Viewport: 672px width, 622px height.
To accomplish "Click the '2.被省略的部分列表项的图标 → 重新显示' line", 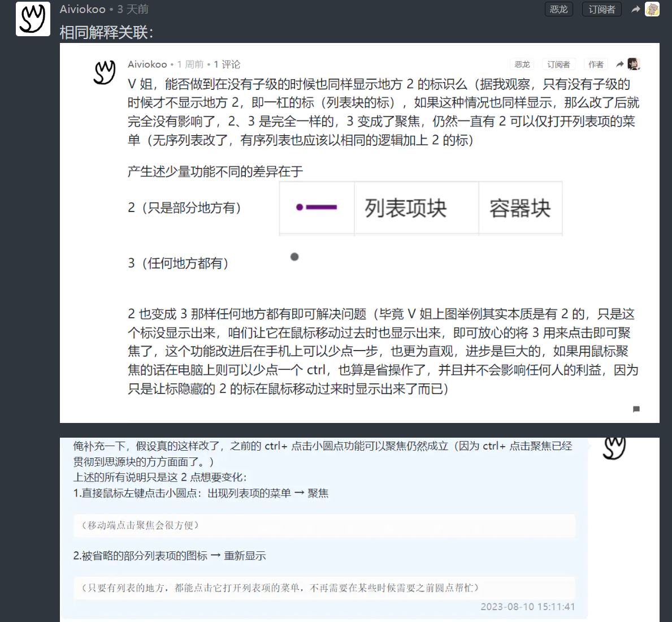I will coord(170,556).
